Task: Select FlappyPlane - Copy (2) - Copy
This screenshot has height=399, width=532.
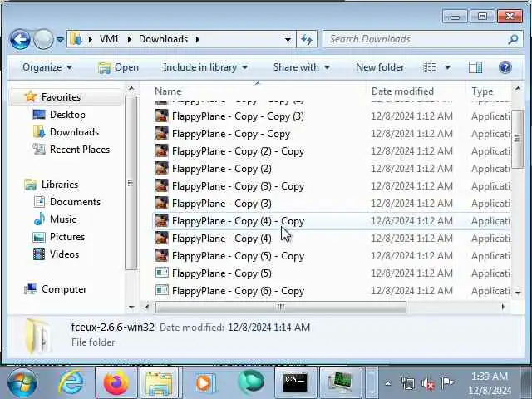Action: 238,151
